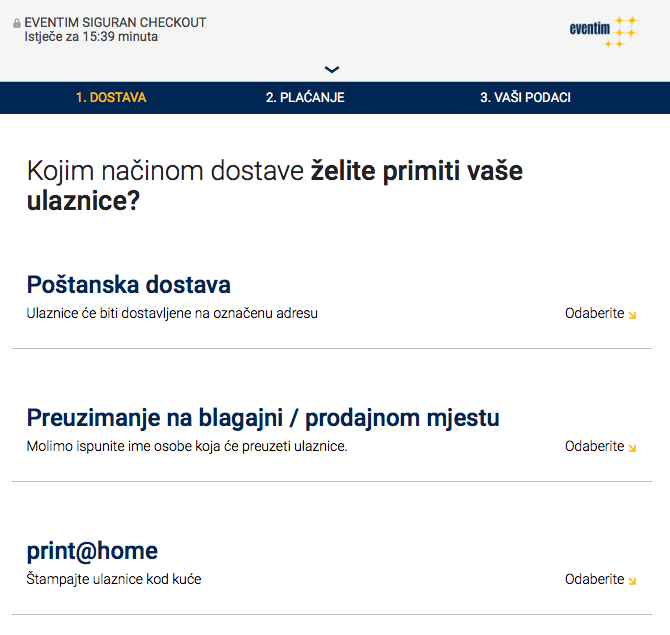The height and width of the screenshot is (635, 670).
Task: Expand Preuzimanje na blagajni / prodajnom mjestu heading
Action: pos(263,417)
